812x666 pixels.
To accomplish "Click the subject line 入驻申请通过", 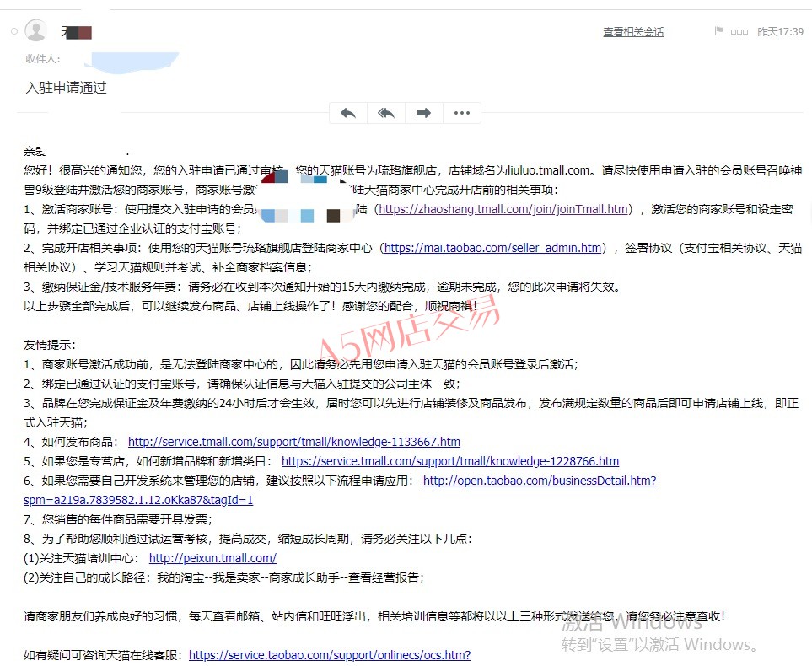I will (x=67, y=88).
